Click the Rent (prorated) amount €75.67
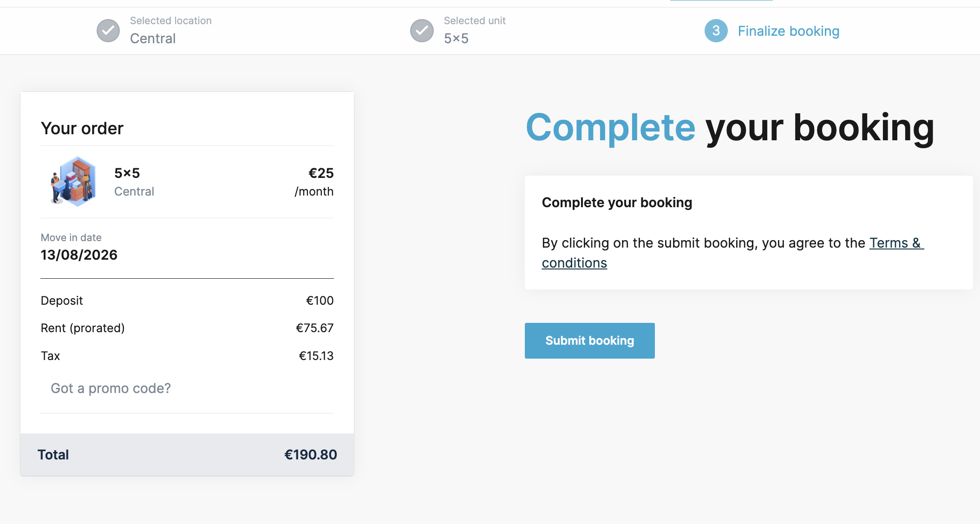 point(314,328)
